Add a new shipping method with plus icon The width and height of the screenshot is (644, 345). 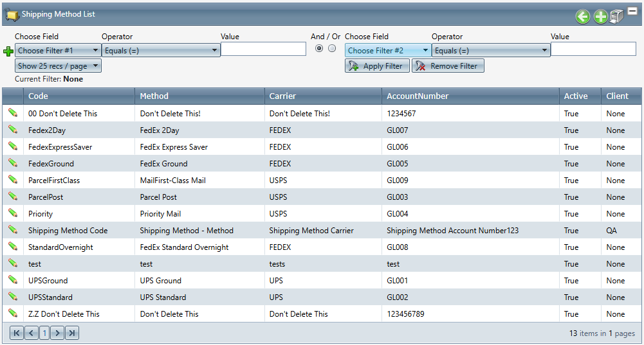click(600, 17)
